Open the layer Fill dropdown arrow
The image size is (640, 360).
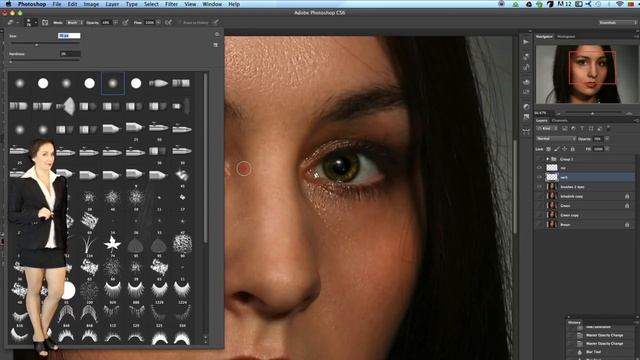pos(607,149)
